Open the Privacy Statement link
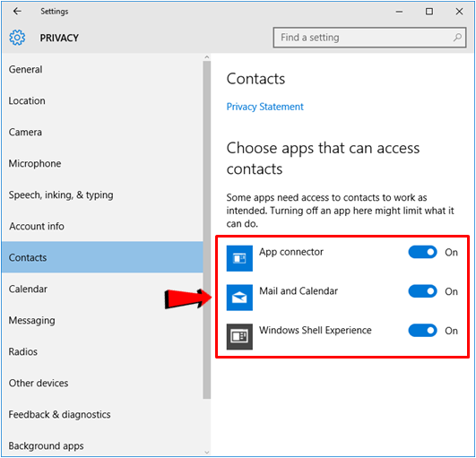Screen dimensions: 476x458 [x=264, y=107]
